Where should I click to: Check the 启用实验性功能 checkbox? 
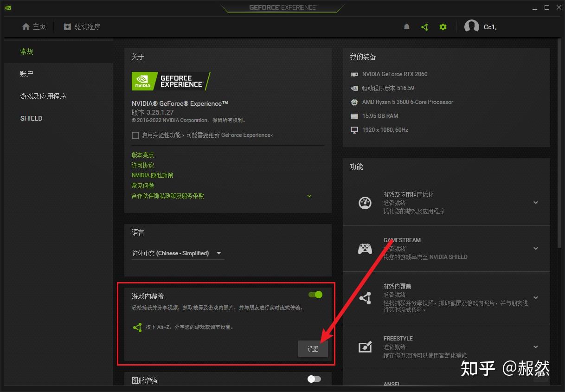(135, 135)
